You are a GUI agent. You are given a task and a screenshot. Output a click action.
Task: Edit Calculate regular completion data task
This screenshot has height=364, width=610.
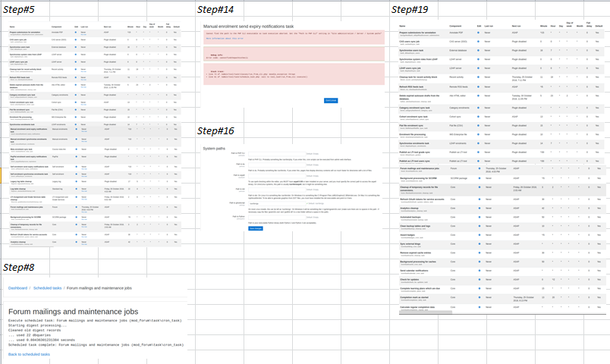(480, 307)
